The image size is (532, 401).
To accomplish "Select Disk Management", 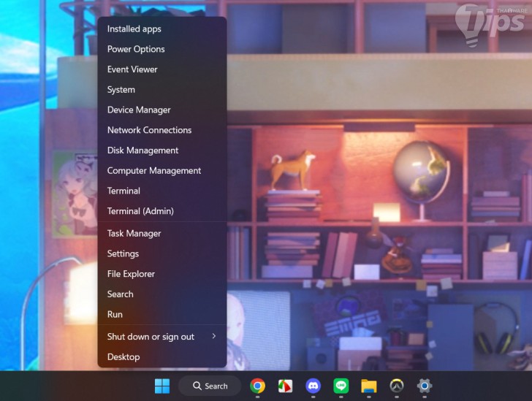I will (162, 150).
